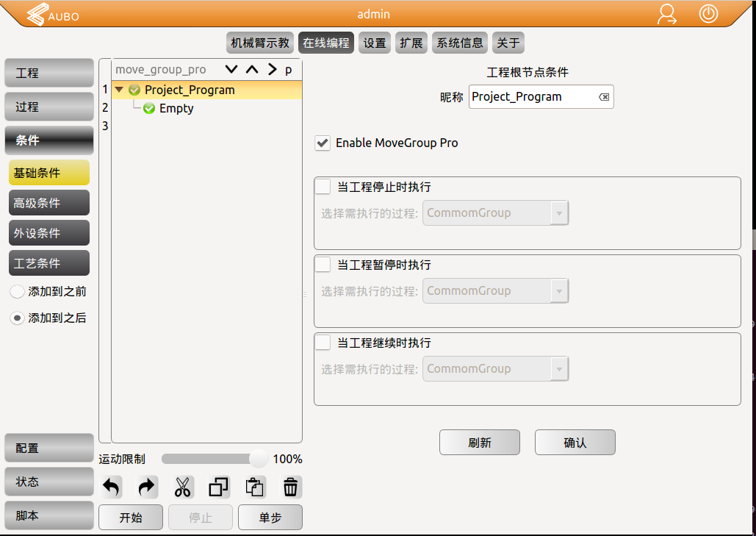Open the first CommomGroup dropdown
The image size is (756, 536).
495,212
